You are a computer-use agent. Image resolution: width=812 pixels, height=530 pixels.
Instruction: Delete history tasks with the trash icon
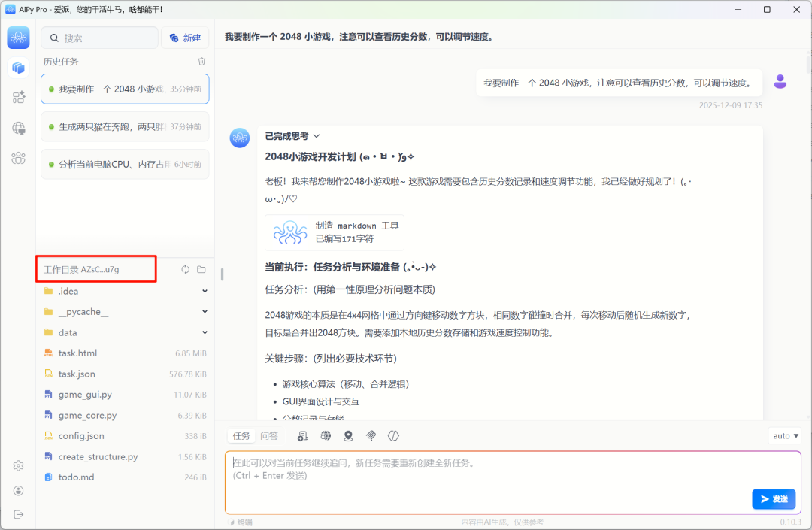coord(201,62)
